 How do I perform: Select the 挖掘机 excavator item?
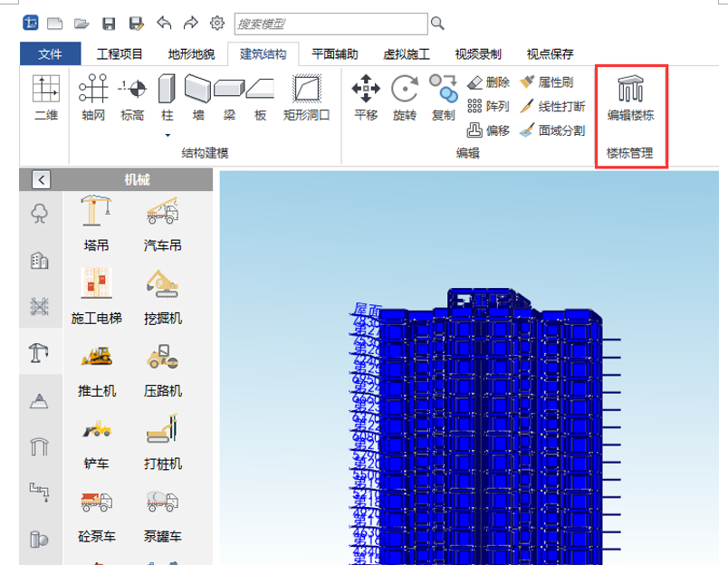[x=162, y=296]
